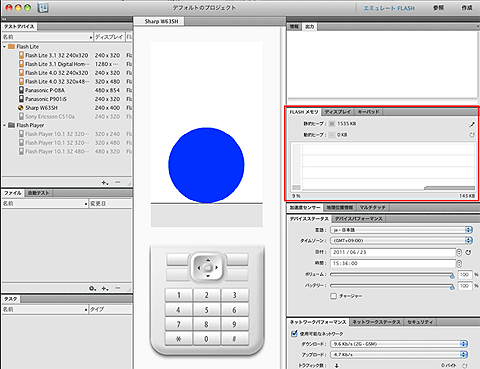Switch to the ディスプレイ tab

coord(338,112)
